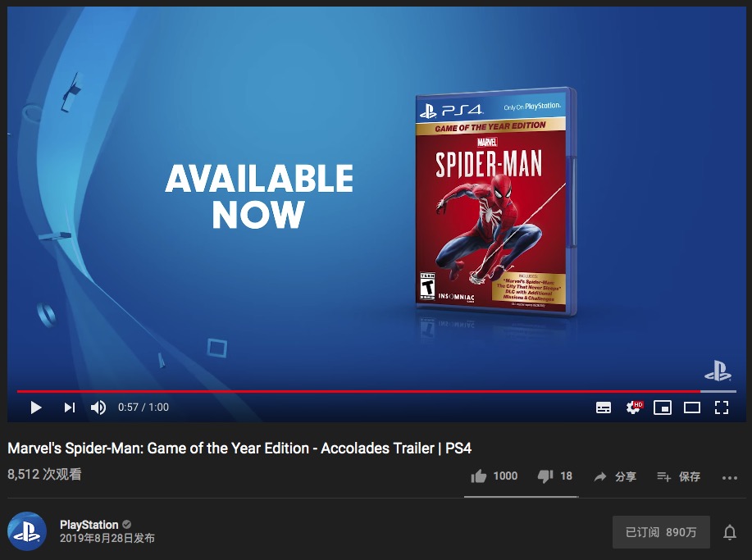Dislike the video with thumbs down
Image resolution: width=752 pixels, height=560 pixels.
click(x=555, y=476)
